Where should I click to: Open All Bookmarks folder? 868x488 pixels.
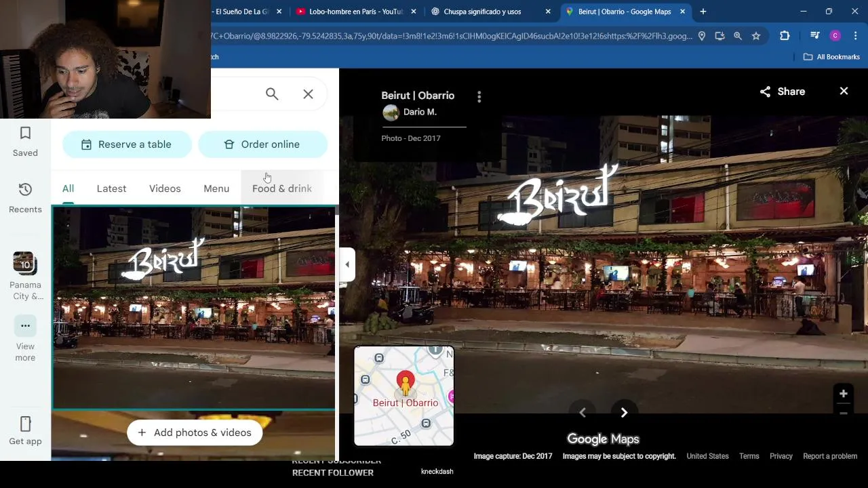831,57
